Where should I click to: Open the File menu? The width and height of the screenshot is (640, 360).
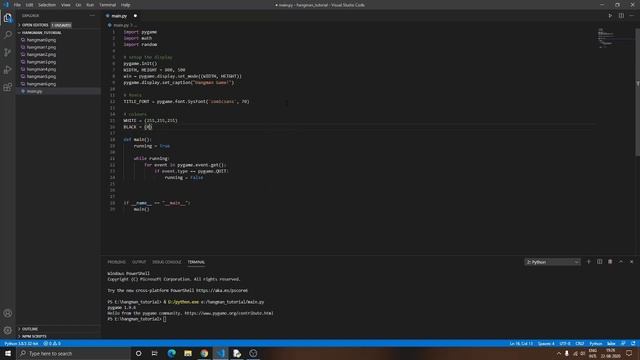pos(17,5)
